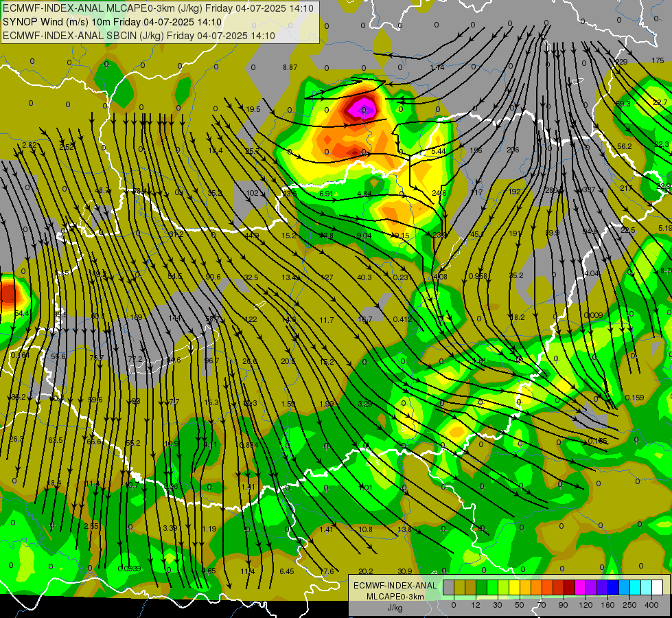This screenshot has height=618, width=672.
Task: Click the '206' map value
Action: click(x=513, y=150)
